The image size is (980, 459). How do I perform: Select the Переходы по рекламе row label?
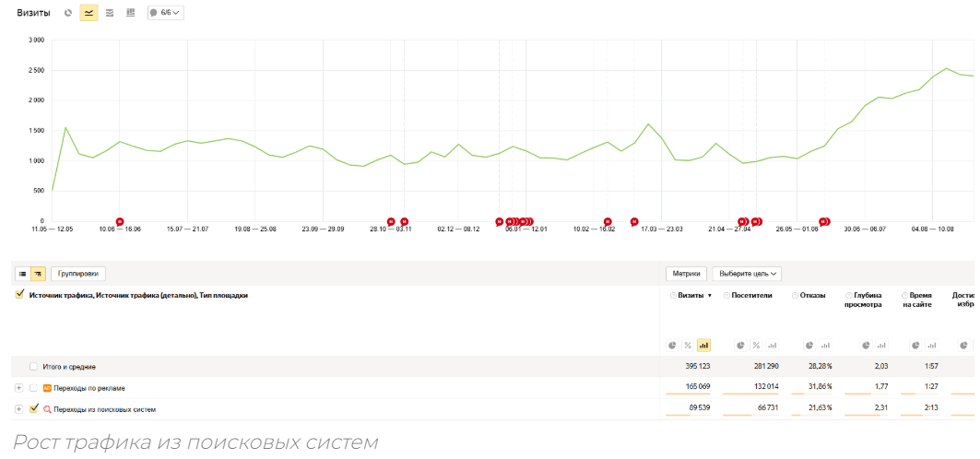tap(89, 388)
